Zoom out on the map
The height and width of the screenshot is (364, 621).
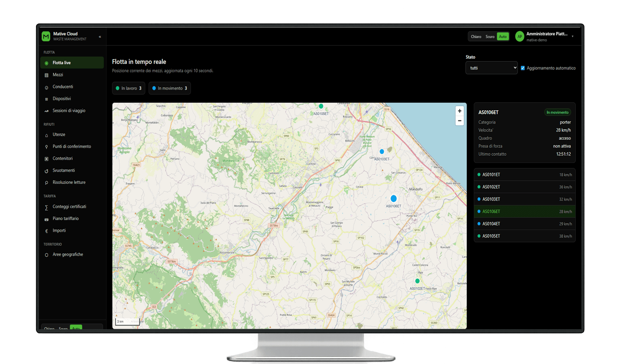point(460,120)
